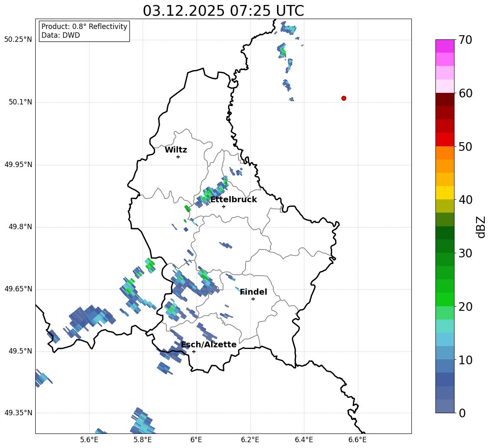Click the 5.8°E longitude label
Screen dimensions: 491x448
pyautogui.click(x=143, y=440)
